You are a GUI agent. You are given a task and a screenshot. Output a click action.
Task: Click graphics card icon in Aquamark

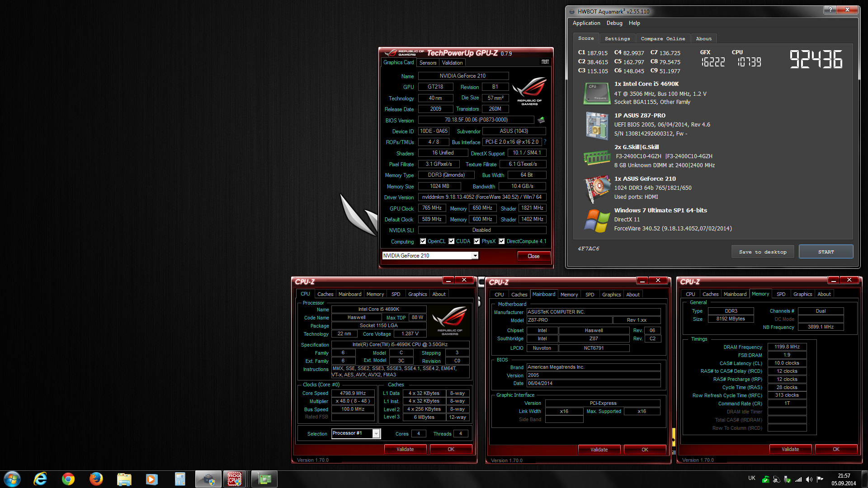click(x=597, y=189)
